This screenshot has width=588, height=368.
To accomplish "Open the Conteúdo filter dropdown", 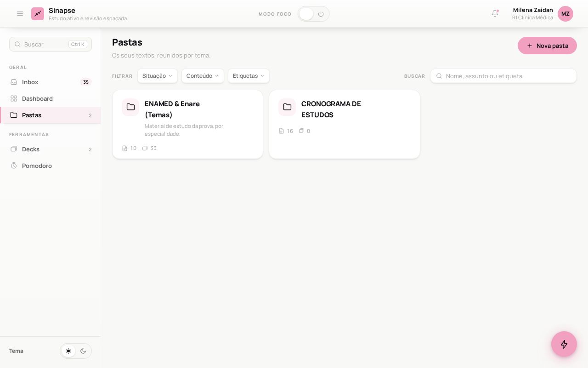I will coord(203,76).
